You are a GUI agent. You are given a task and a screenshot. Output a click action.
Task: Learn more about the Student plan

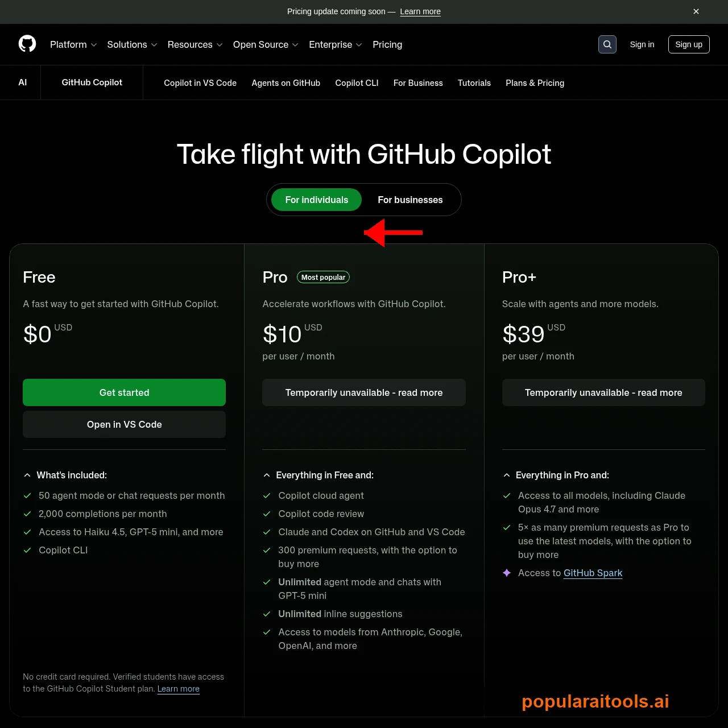(179, 689)
